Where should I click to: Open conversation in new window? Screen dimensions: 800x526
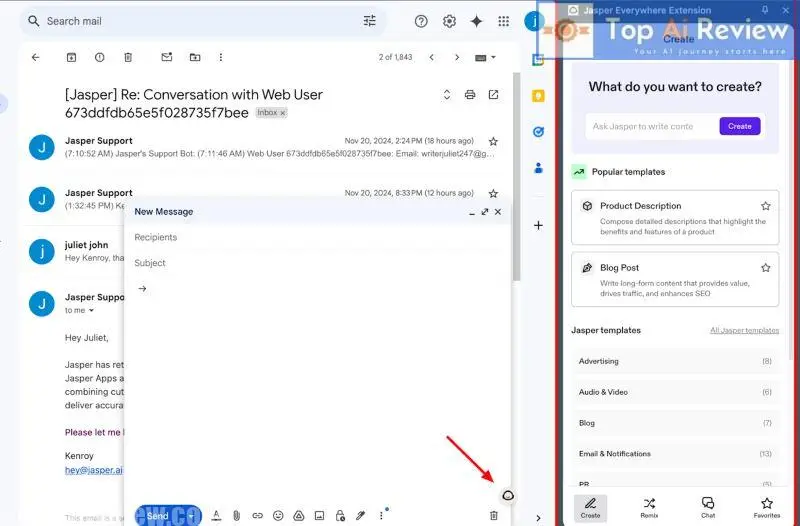(493, 94)
